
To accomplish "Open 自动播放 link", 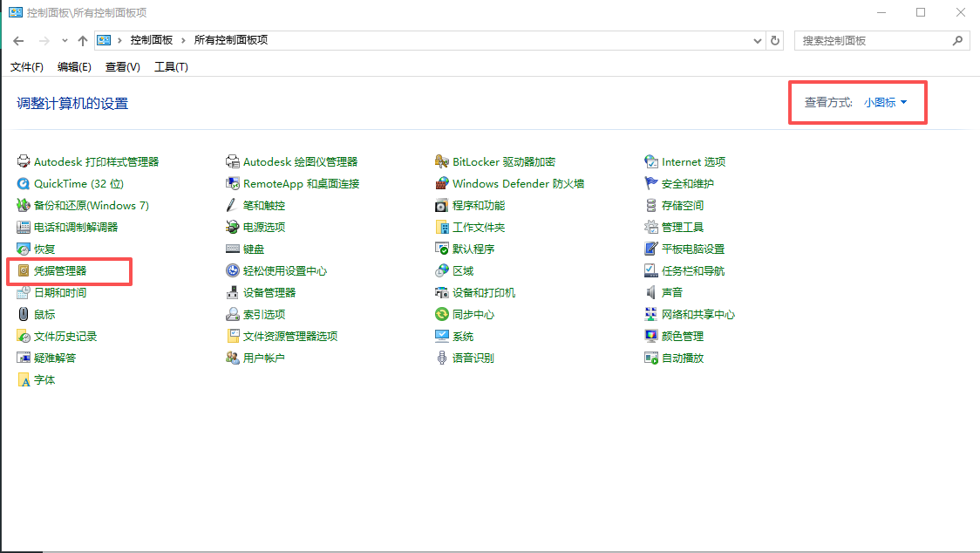I will pos(683,358).
